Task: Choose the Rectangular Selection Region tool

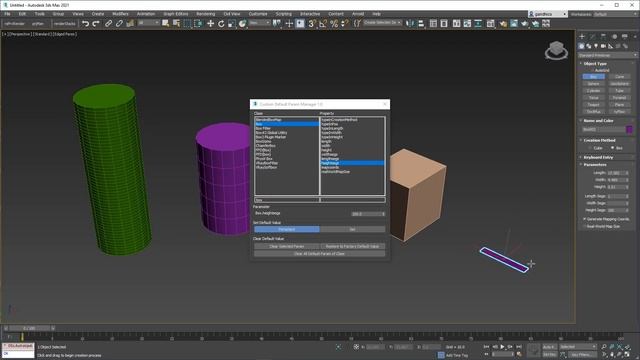Action: pyautogui.click(x=187, y=24)
